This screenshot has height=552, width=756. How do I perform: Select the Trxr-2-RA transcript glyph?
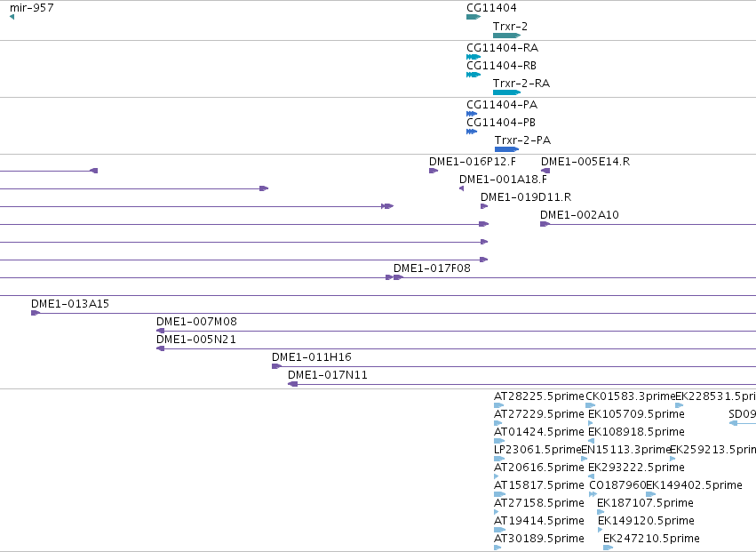[x=506, y=92]
